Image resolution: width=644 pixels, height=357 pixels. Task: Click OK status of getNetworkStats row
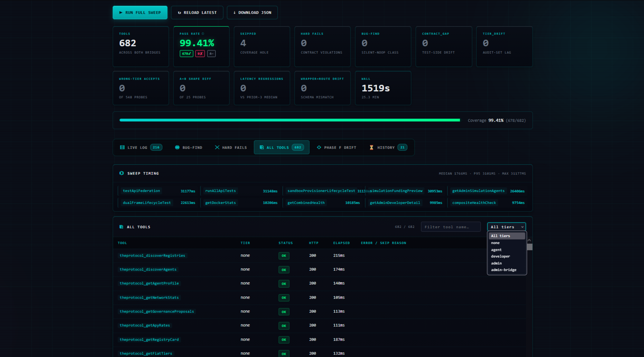pyautogui.click(x=284, y=298)
